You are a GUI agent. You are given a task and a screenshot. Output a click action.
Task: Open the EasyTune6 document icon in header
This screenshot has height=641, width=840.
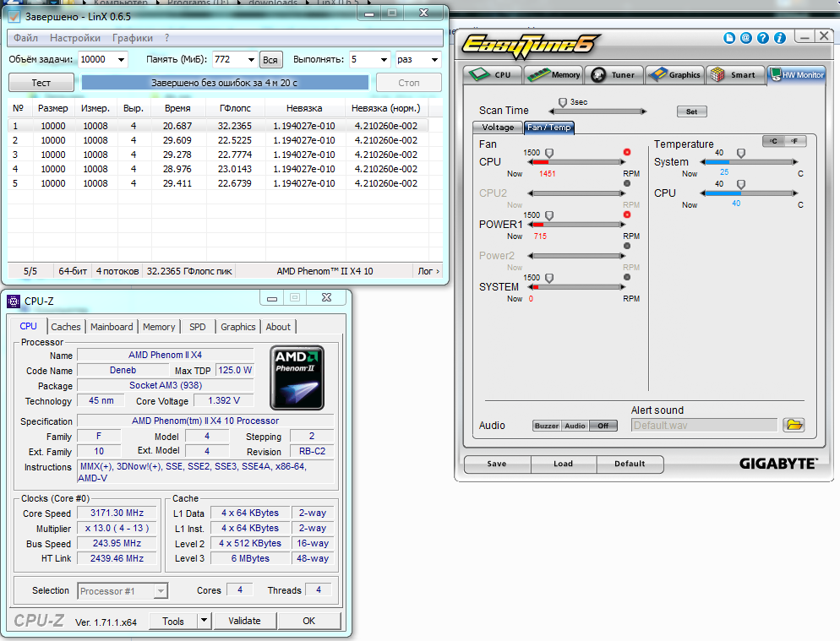729,38
